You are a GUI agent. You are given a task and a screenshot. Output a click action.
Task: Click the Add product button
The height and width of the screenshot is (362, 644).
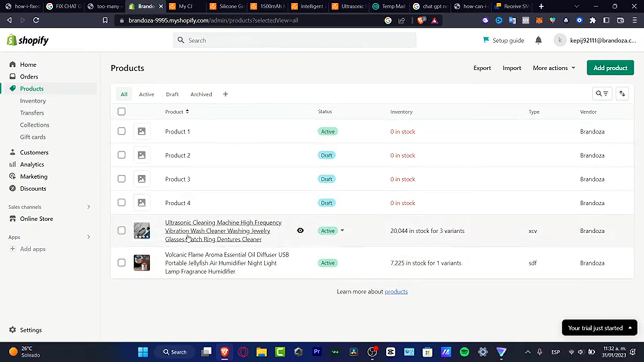[610, 68]
